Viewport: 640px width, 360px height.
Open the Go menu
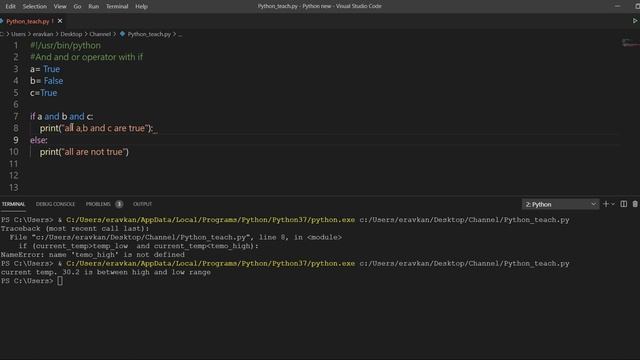click(77, 6)
